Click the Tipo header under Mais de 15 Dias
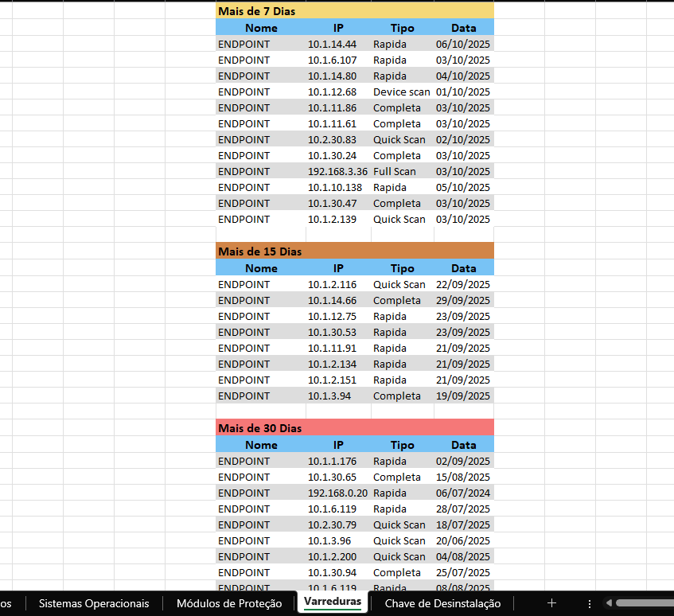This screenshot has width=674, height=616. coord(402,268)
